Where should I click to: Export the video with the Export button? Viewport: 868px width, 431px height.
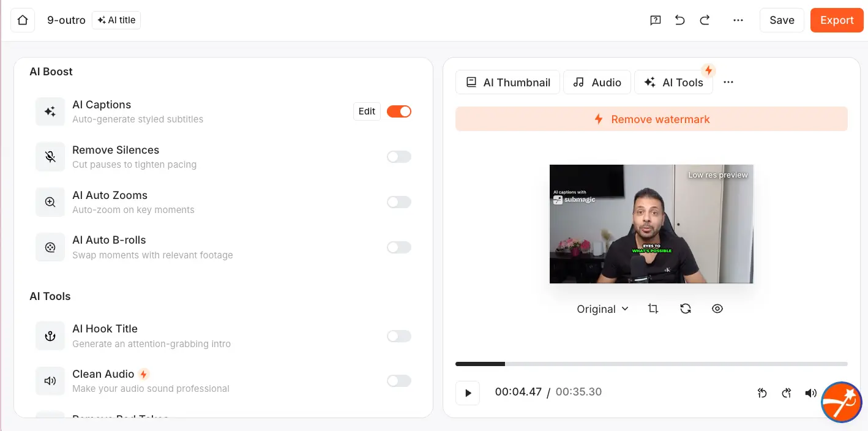click(x=837, y=20)
